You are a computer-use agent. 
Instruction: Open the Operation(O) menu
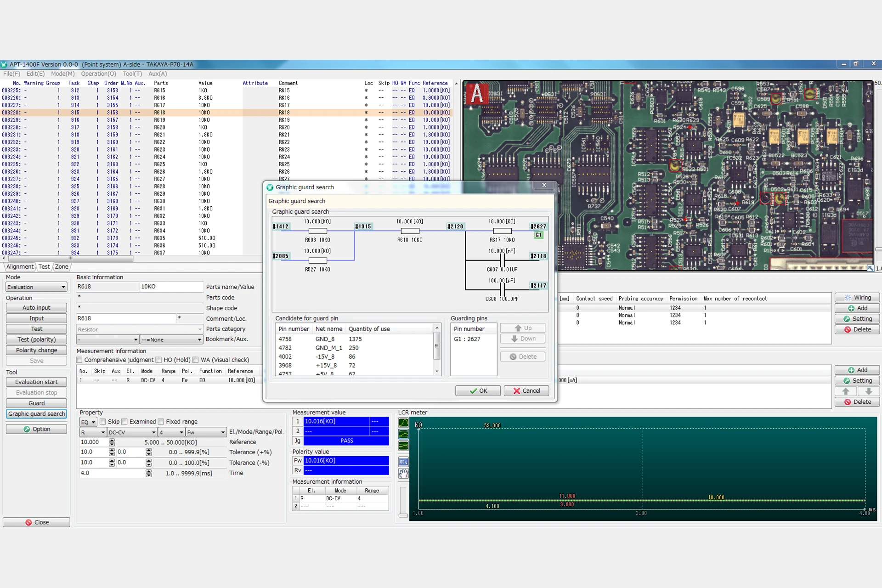tap(98, 73)
